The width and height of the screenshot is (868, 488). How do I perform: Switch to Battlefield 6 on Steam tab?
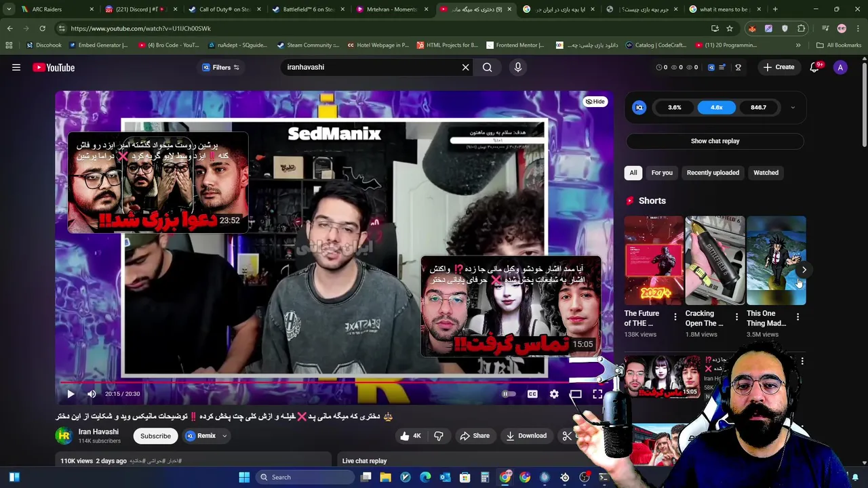(x=309, y=9)
